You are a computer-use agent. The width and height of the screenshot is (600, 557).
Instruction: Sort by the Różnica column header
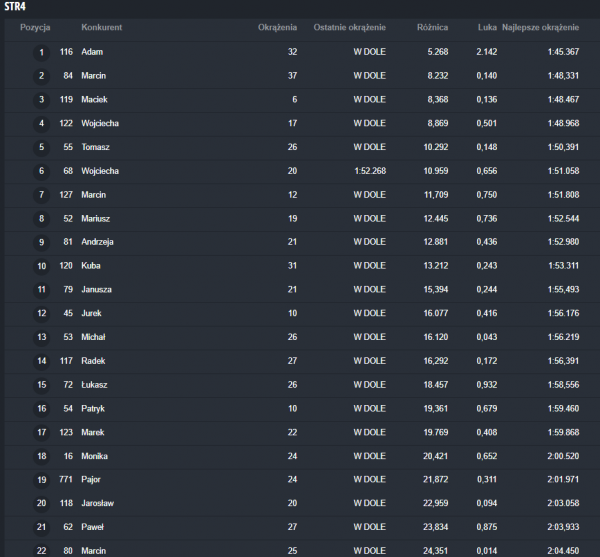pos(432,27)
